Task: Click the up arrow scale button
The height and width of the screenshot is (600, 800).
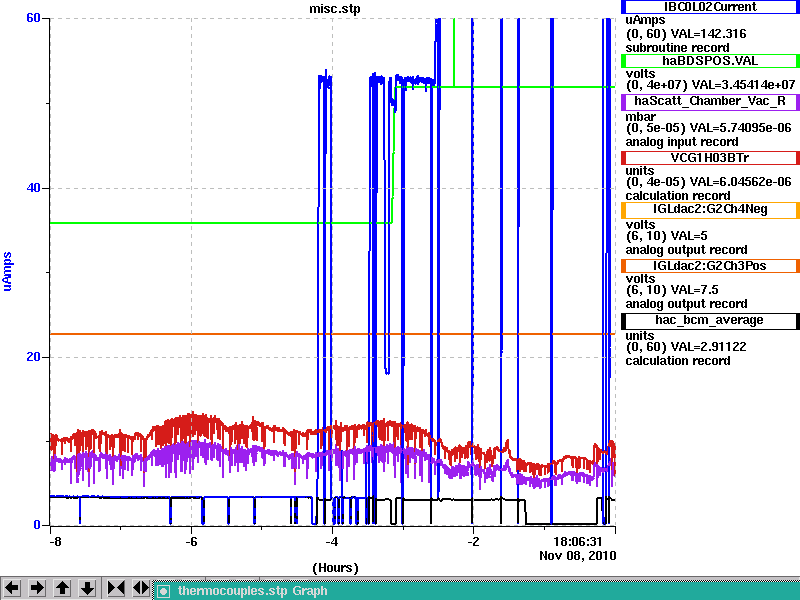Action: [62, 588]
